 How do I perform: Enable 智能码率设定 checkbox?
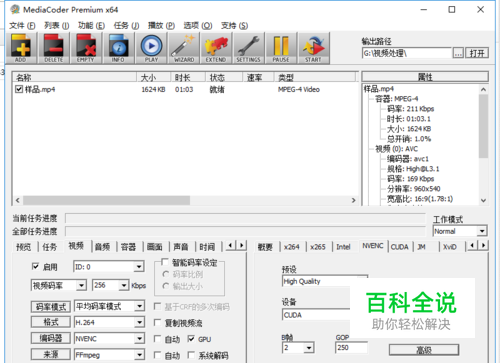(165, 262)
